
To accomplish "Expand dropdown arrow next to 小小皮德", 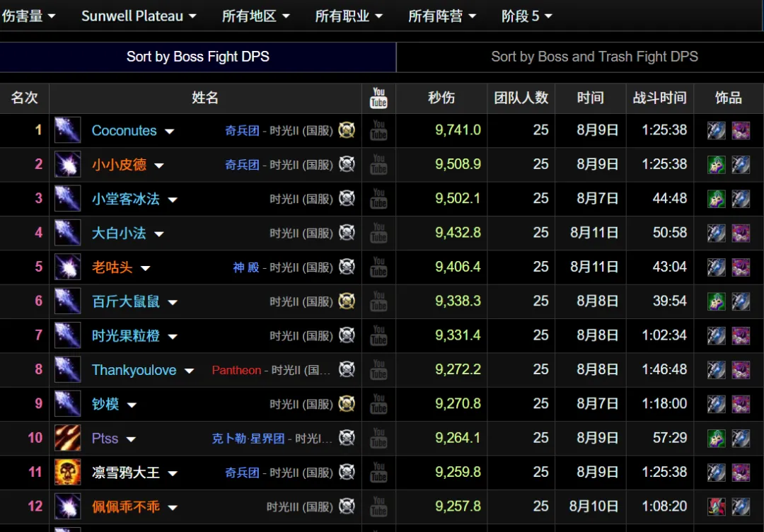I will 159,166.
